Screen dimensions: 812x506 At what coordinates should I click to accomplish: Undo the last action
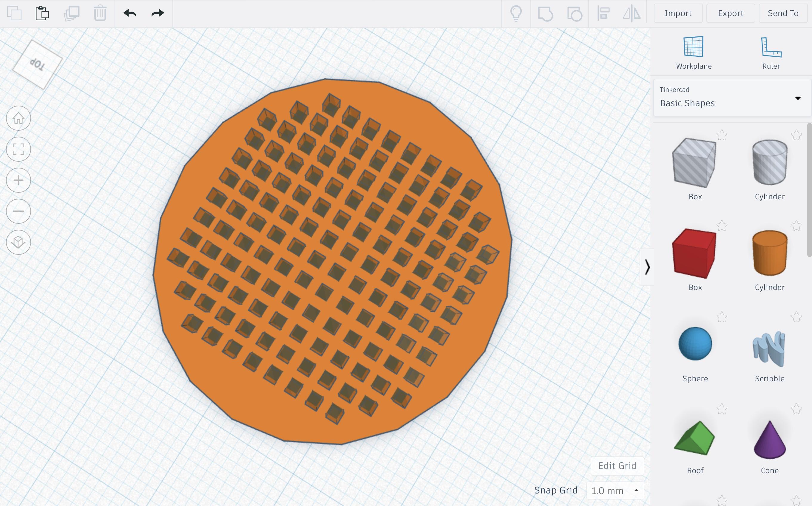[129, 13]
